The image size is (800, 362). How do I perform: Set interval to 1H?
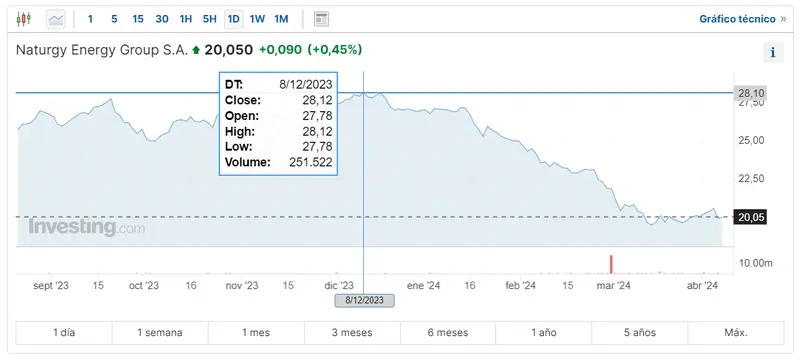click(186, 19)
